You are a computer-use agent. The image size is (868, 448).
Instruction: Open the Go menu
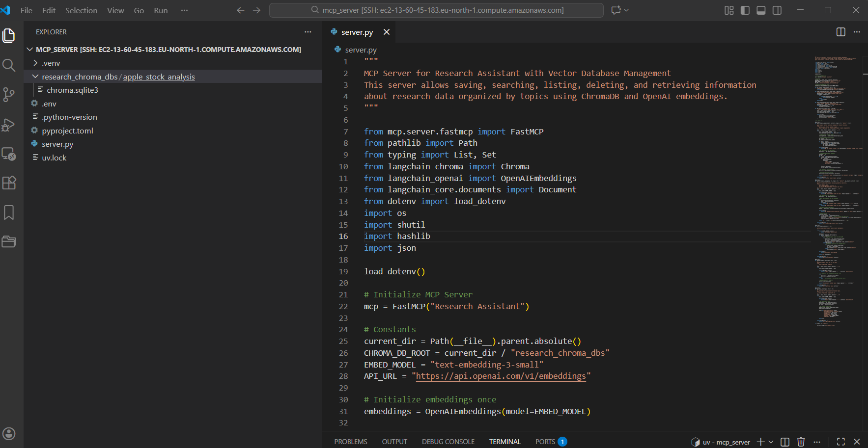pos(139,10)
